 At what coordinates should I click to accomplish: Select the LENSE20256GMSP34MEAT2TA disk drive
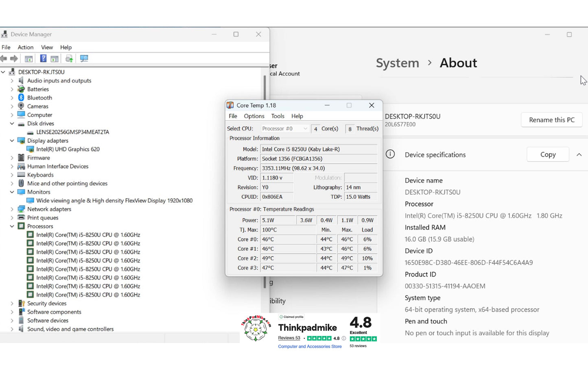coord(72,132)
